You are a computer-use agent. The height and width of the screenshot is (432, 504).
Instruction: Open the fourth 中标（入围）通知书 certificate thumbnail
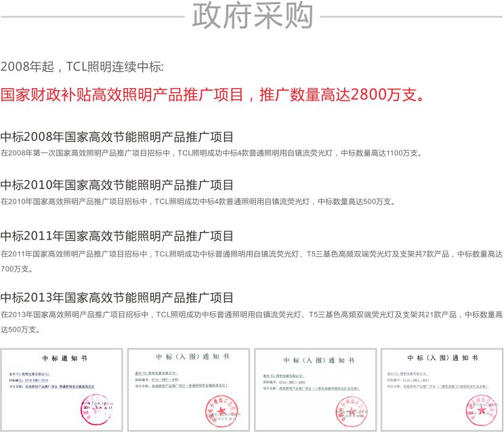click(x=442, y=390)
